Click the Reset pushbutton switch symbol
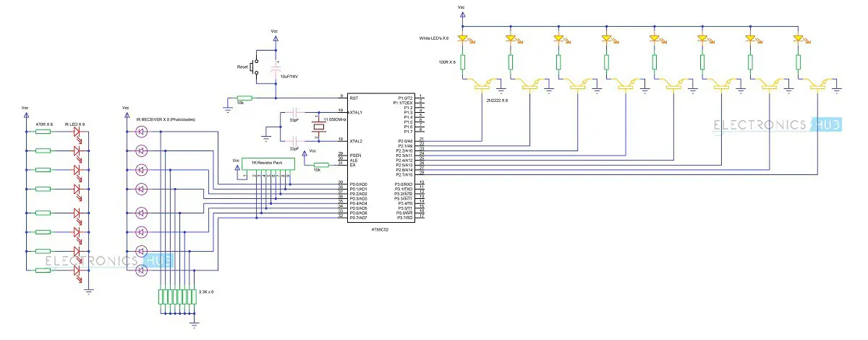868x340 pixels. pos(255,69)
